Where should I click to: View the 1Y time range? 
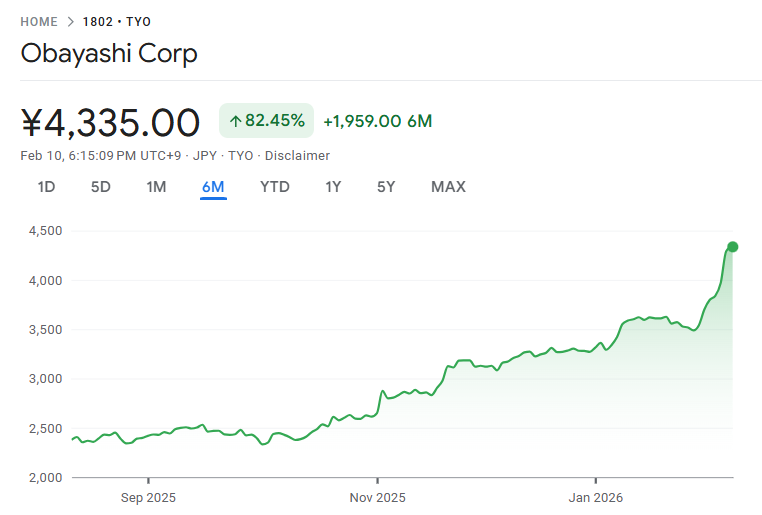coord(333,187)
